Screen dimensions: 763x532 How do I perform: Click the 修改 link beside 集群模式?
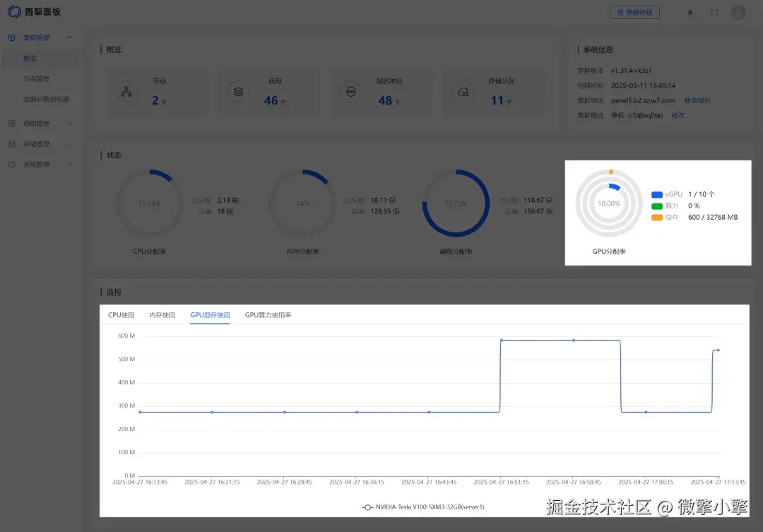pos(678,116)
